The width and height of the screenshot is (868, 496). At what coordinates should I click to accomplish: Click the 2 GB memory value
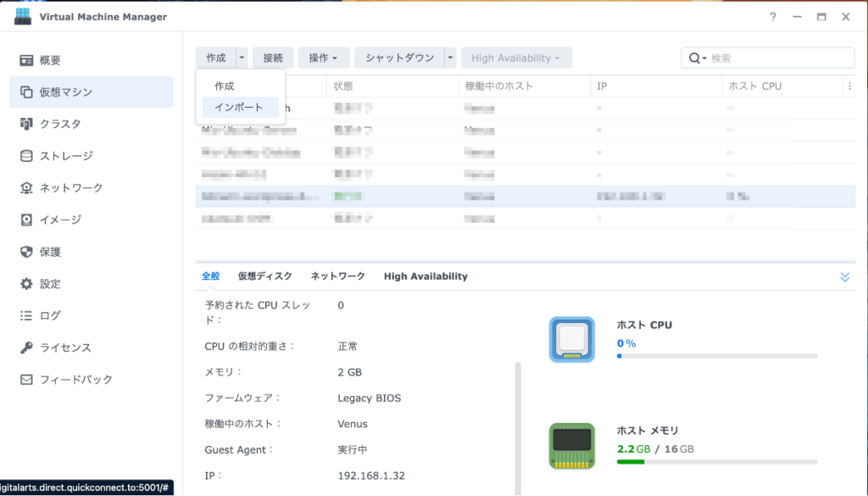click(350, 372)
